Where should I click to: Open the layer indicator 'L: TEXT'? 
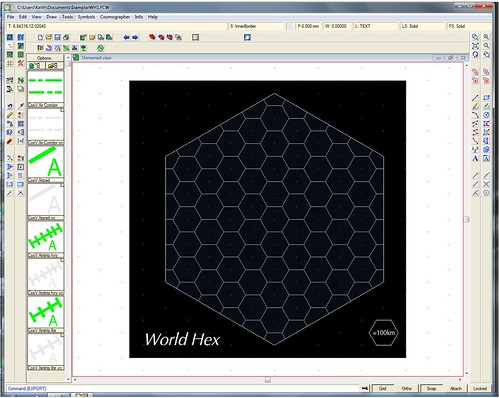(x=375, y=26)
